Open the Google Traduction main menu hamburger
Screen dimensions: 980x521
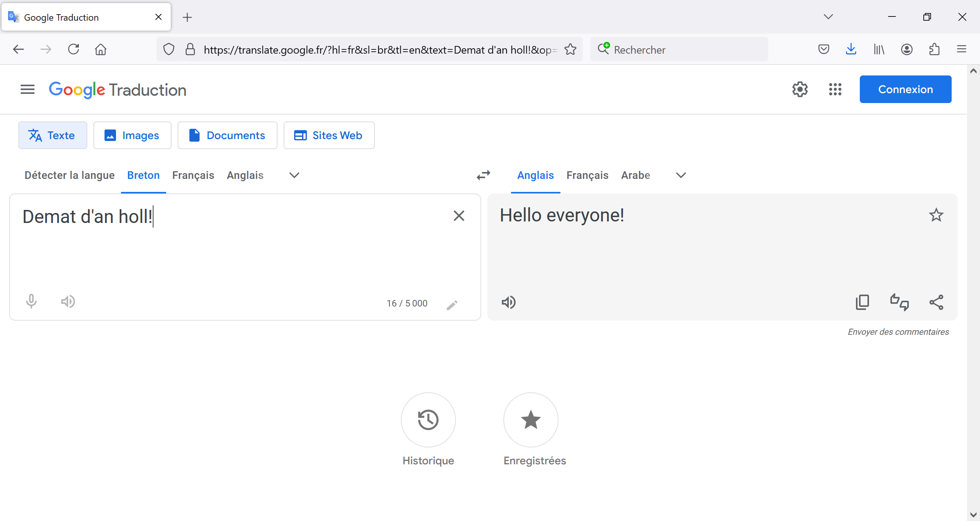28,90
